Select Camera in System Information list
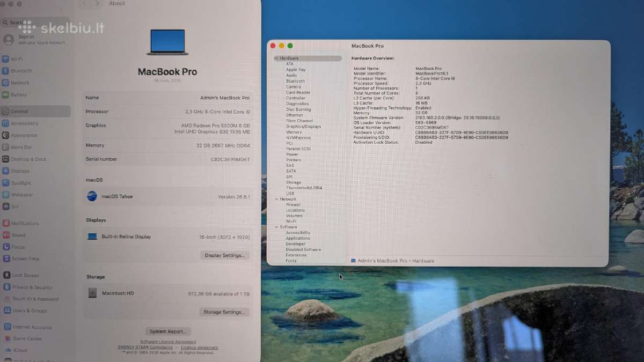The height and width of the screenshot is (362, 644). coord(294,86)
